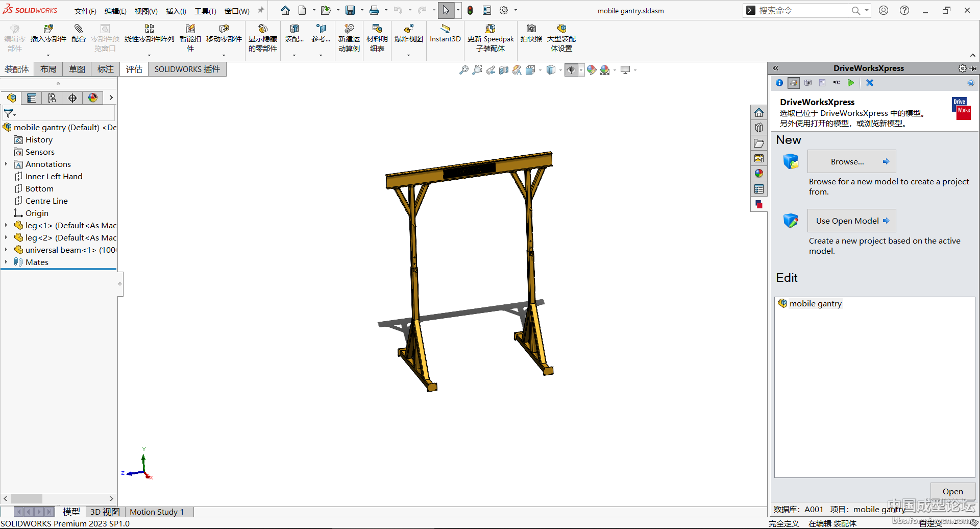The width and height of the screenshot is (980, 529).
Task: Click the Take Snapshot camera icon
Action: pyautogui.click(x=531, y=30)
